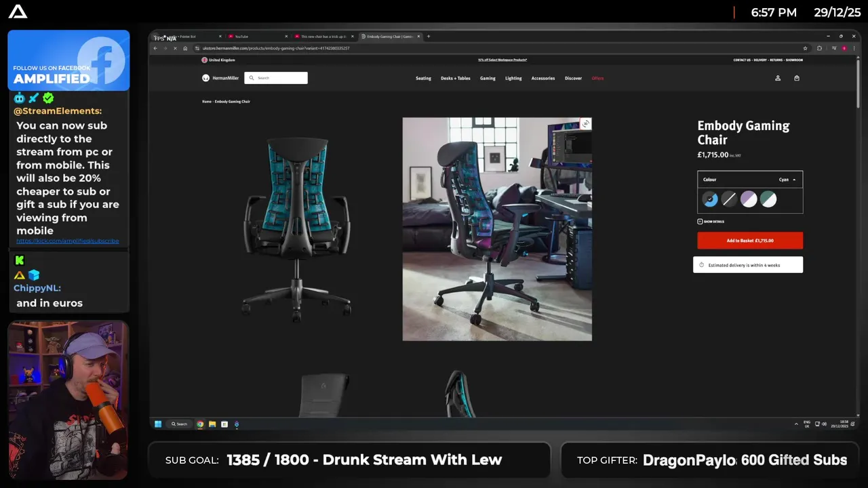The height and width of the screenshot is (488, 868).
Task: Click the Chrome icon in the taskbar
Action: click(x=200, y=424)
